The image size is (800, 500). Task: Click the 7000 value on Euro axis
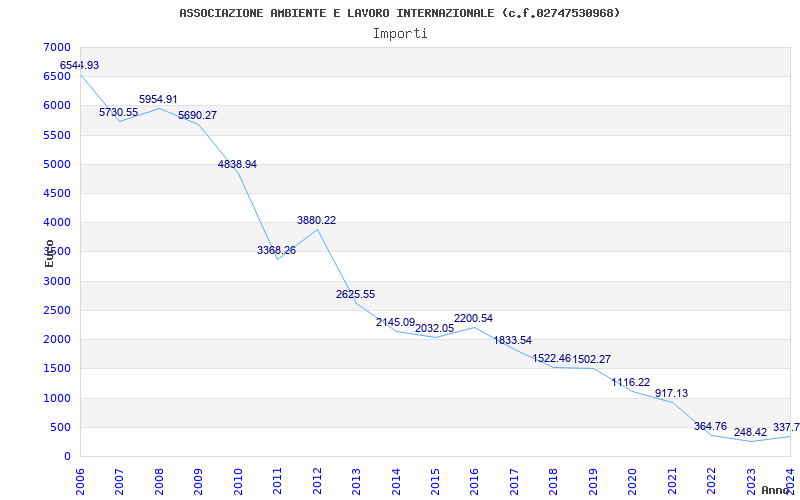pos(58,47)
